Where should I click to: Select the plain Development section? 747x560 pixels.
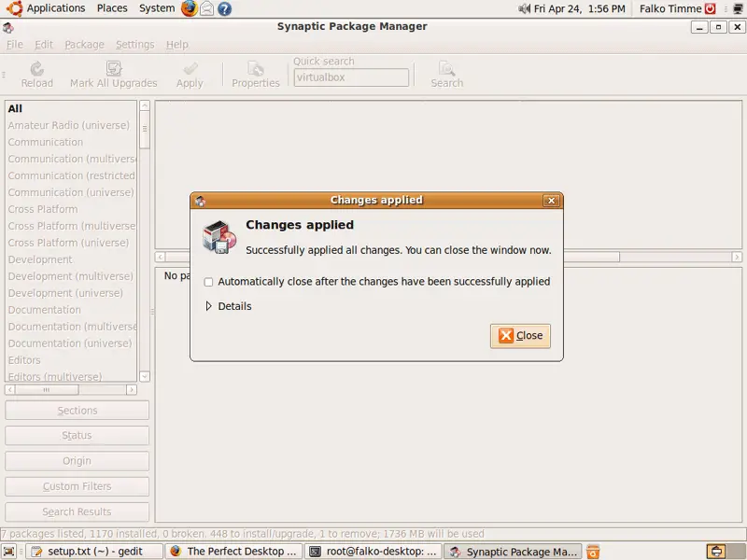(72, 259)
